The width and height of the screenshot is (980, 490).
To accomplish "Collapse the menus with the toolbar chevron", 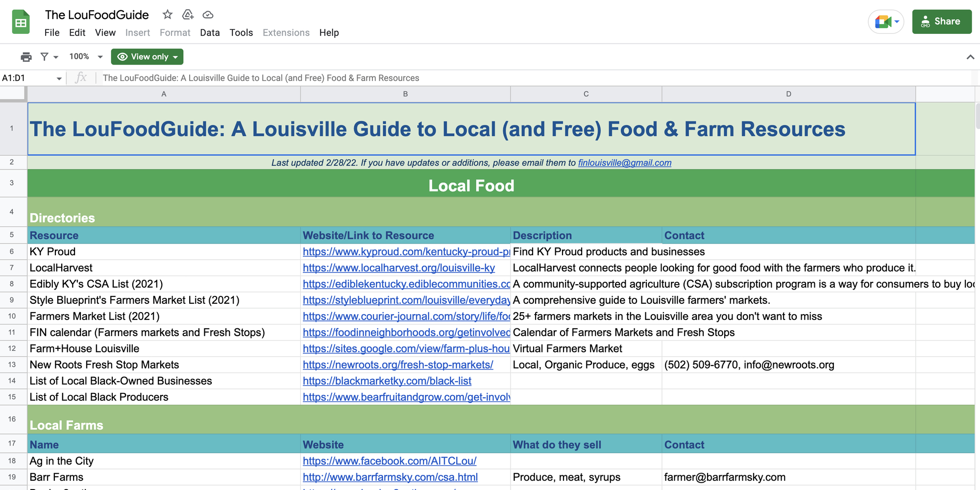I will [x=970, y=57].
